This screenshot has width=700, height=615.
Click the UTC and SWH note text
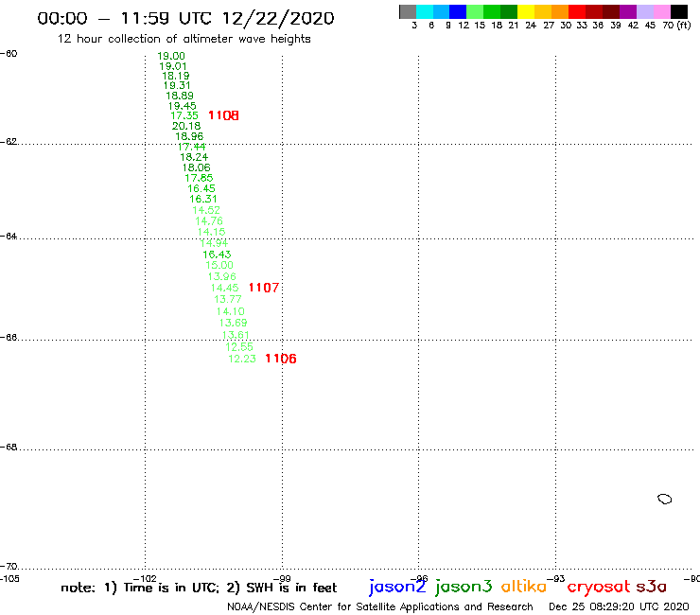[x=199, y=588]
